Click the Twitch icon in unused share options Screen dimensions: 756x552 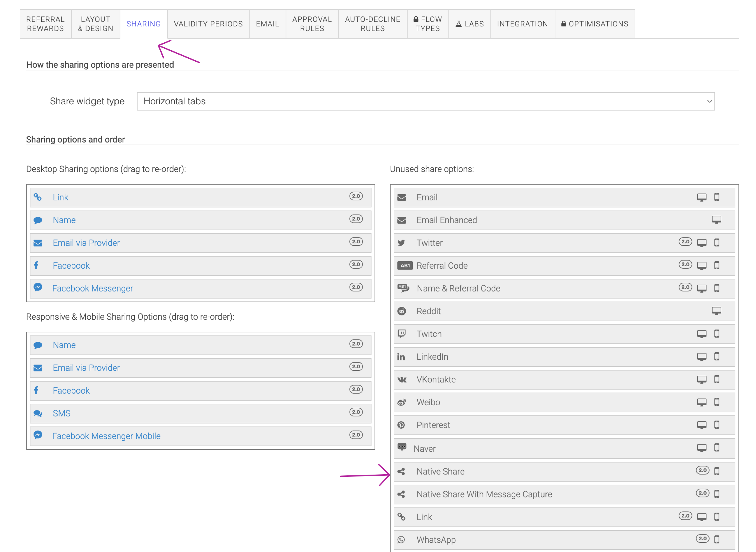tap(402, 334)
